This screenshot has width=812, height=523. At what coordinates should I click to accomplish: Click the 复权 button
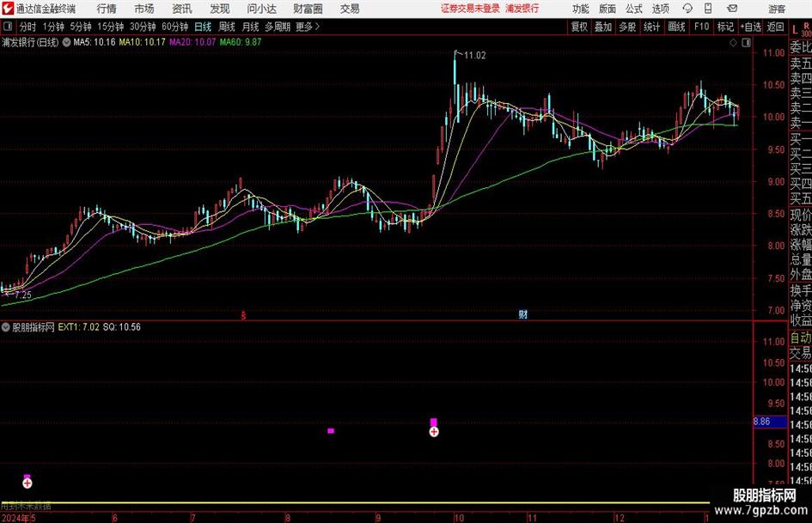(x=579, y=27)
